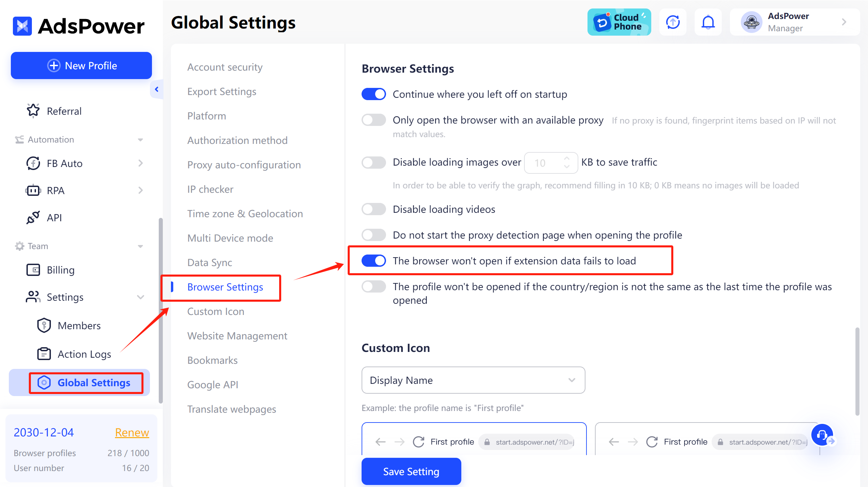The width and height of the screenshot is (868, 487).
Task: Enable Only open browser with available proxy
Action: (374, 120)
